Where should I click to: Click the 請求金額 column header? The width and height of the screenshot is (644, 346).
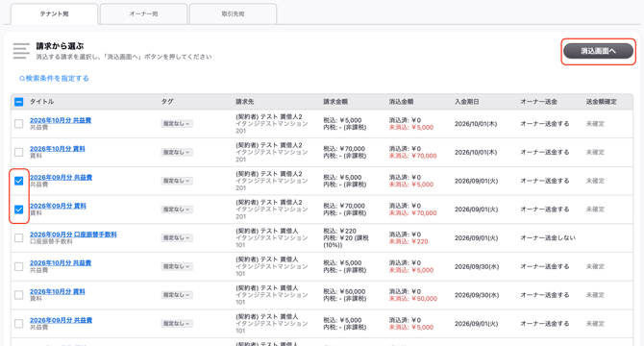[x=335, y=102]
